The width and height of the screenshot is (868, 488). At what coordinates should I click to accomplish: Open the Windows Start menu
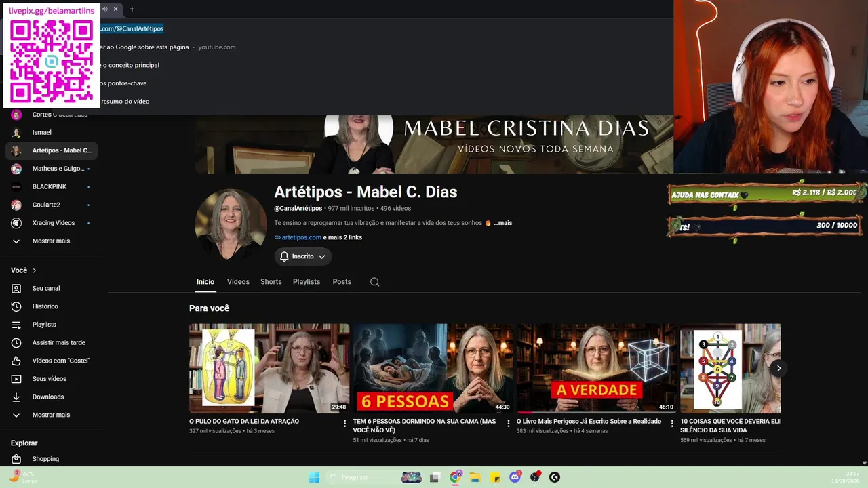pyautogui.click(x=314, y=477)
